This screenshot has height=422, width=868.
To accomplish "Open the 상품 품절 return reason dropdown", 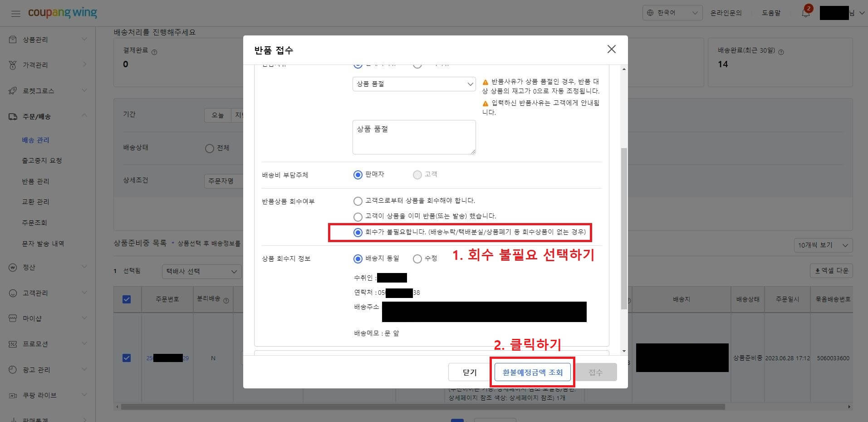I will pos(414,84).
